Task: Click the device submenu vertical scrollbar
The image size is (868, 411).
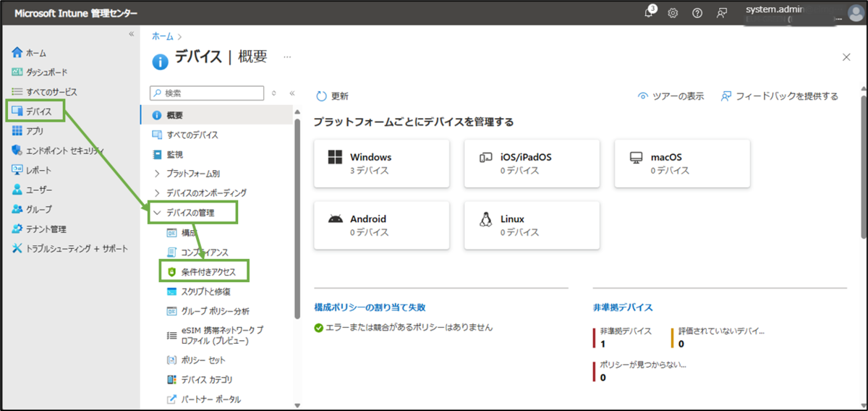Action: (x=297, y=217)
